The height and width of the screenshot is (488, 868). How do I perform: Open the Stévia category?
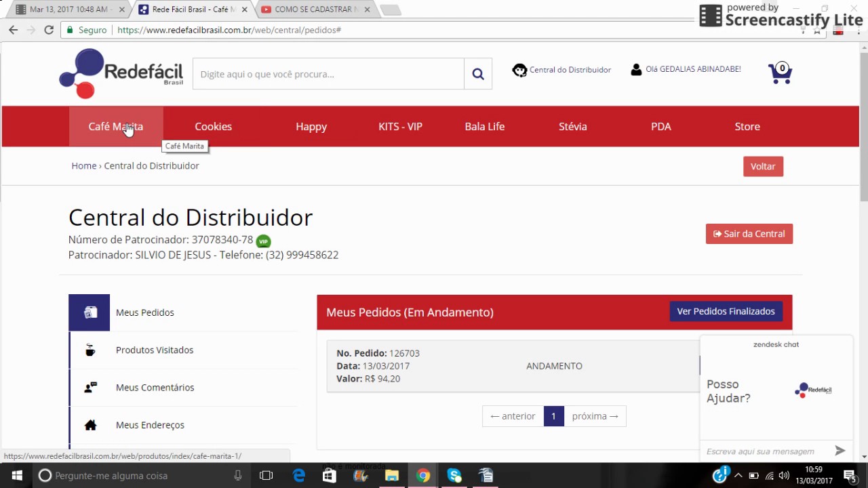[x=573, y=126]
